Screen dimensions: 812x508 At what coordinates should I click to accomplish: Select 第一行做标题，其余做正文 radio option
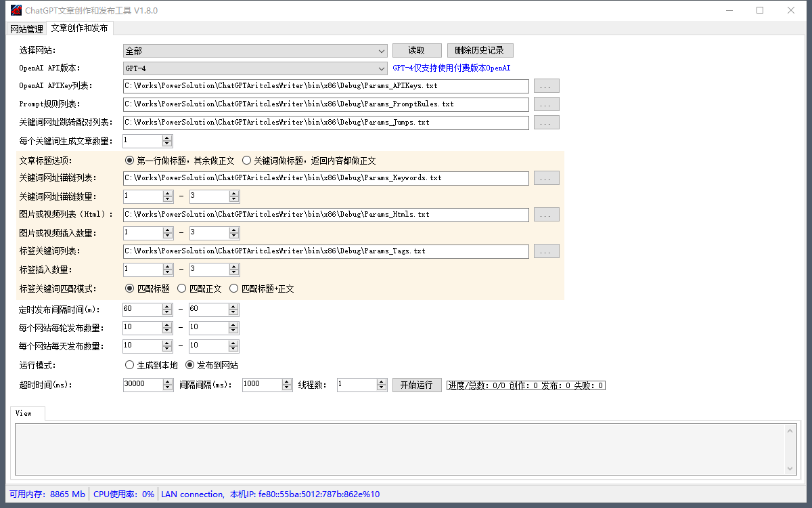click(x=180, y=161)
